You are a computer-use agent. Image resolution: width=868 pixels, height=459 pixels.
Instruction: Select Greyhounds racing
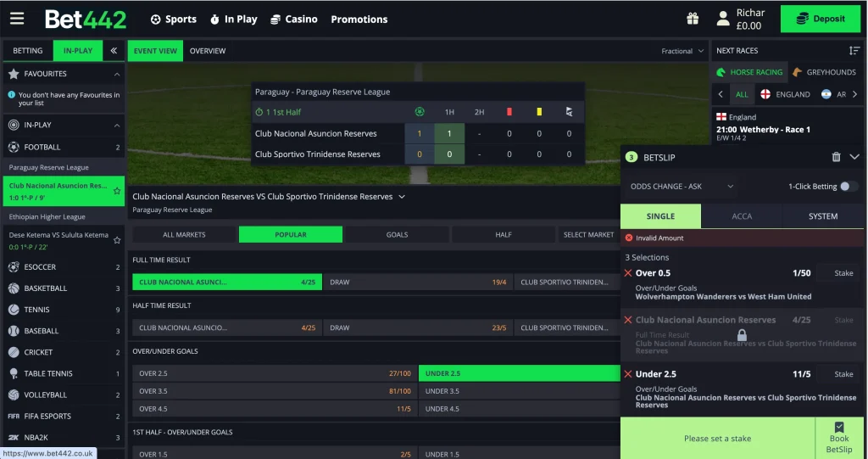825,72
